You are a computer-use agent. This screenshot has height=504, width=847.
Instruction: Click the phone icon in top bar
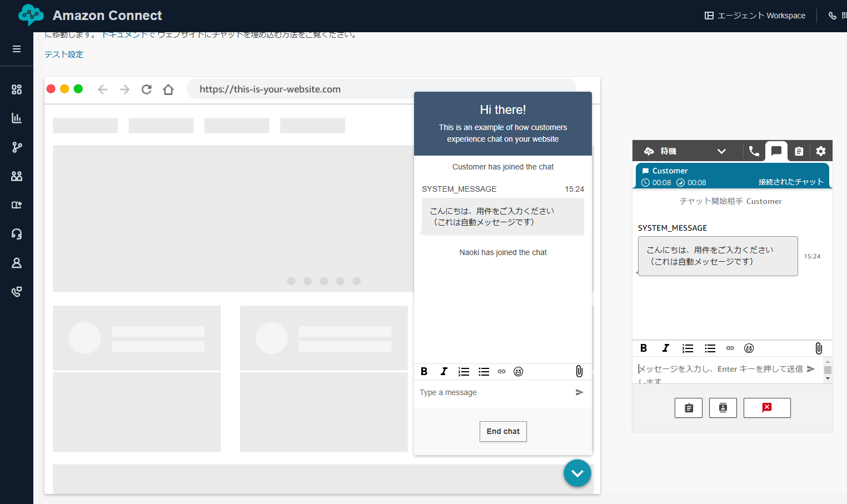point(833,16)
